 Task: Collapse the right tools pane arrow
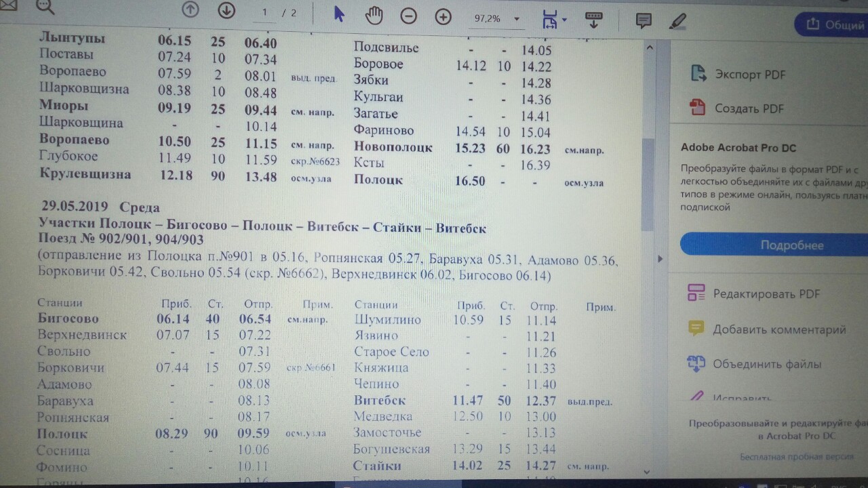[x=660, y=259]
